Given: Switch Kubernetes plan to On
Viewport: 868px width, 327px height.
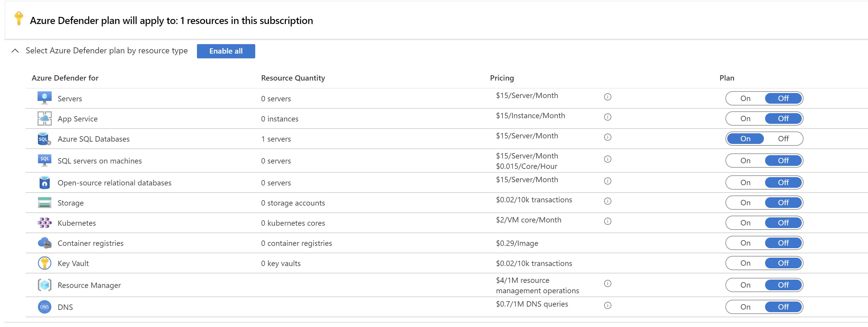Looking at the screenshot, I should coord(745,223).
